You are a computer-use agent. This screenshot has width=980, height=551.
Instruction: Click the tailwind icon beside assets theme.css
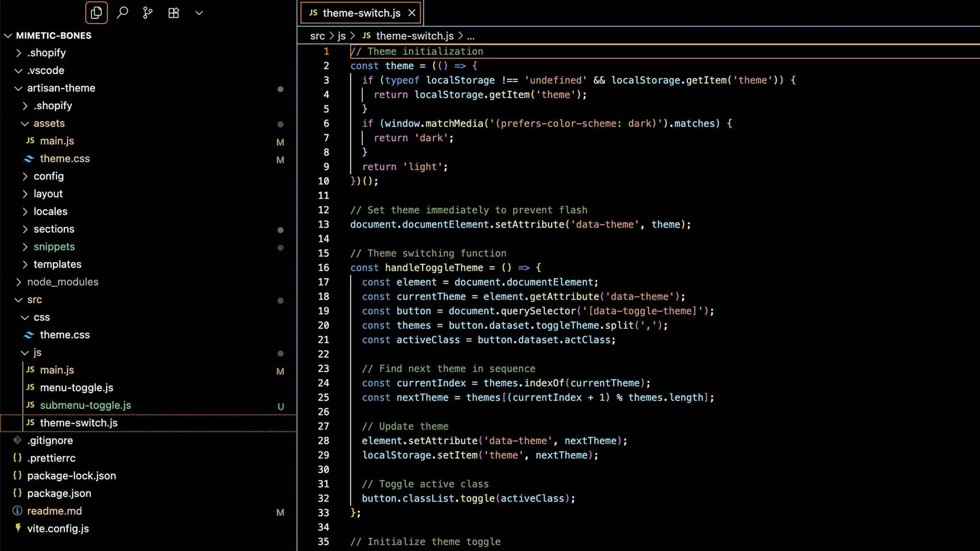point(29,158)
